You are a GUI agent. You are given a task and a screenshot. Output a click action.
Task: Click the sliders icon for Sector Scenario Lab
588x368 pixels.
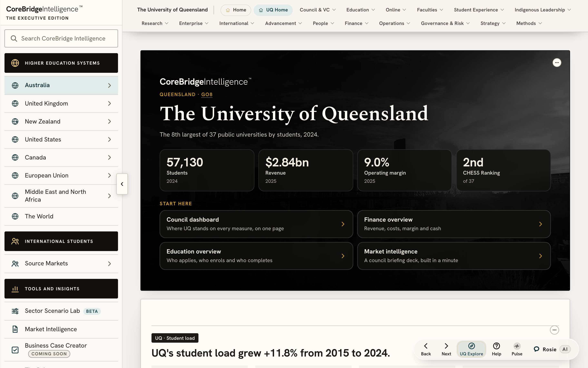pos(15,311)
